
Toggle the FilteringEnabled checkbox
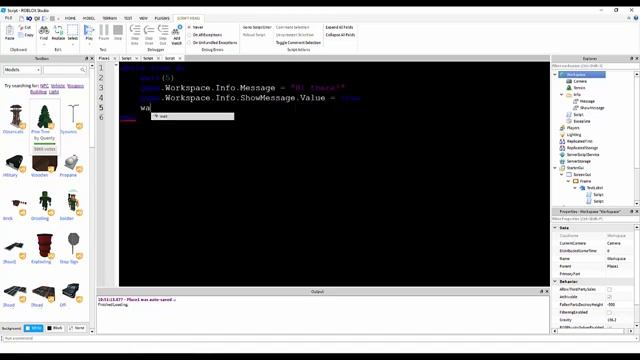(x=609, y=313)
